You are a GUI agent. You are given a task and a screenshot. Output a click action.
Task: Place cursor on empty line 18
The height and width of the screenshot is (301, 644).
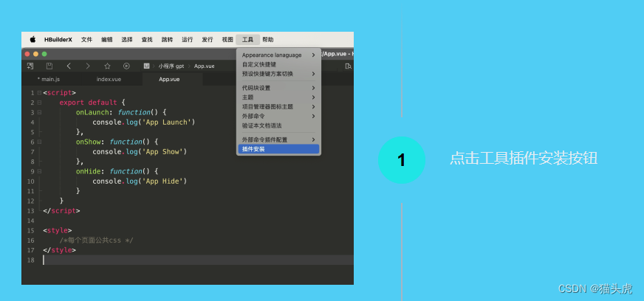[x=198, y=260]
